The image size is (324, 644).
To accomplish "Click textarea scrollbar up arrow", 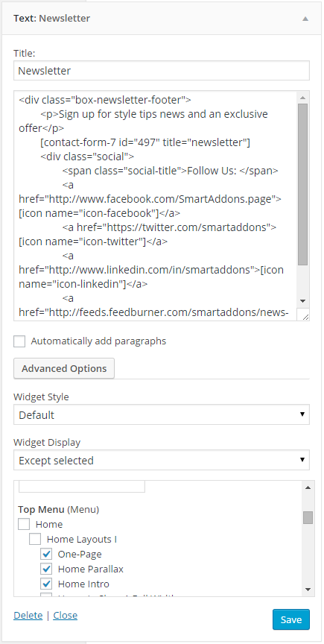I will click(x=302, y=98).
